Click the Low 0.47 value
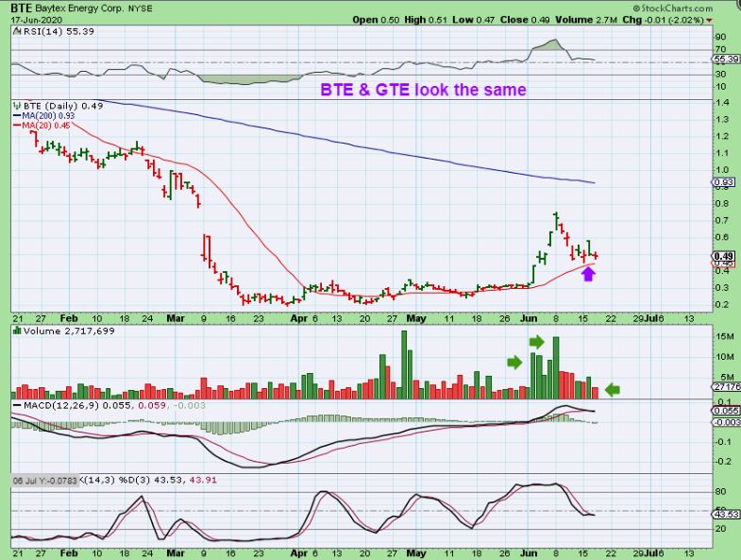 [x=473, y=20]
